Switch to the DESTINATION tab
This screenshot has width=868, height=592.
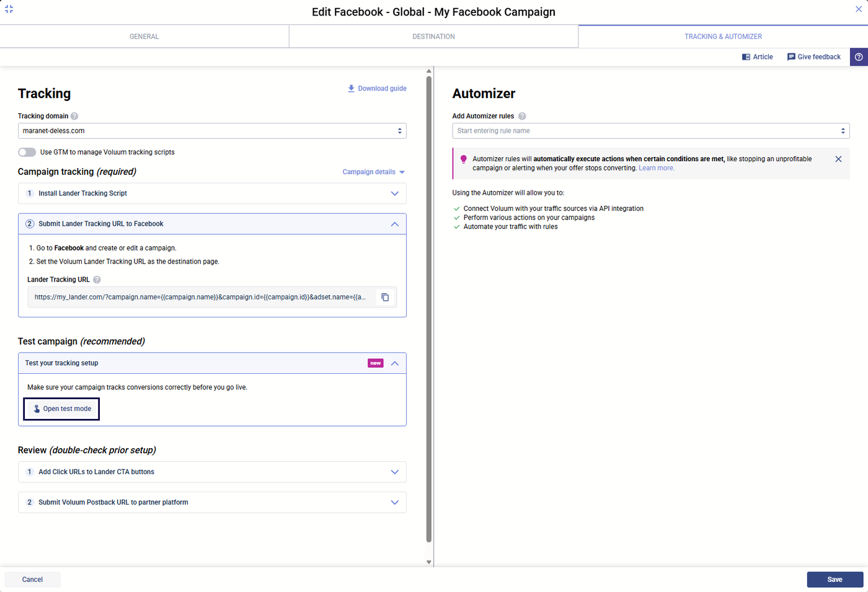[434, 37]
